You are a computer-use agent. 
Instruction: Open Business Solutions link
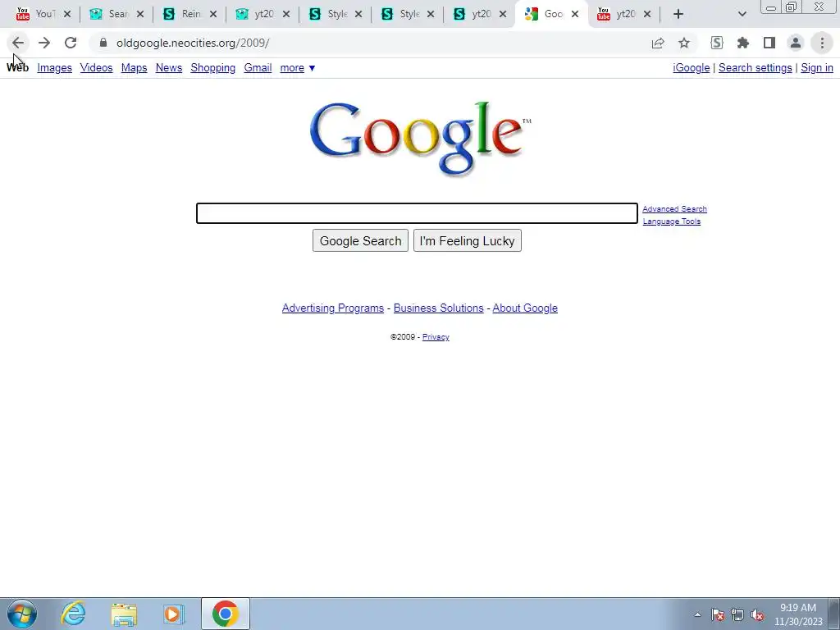click(x=438, y=308)
